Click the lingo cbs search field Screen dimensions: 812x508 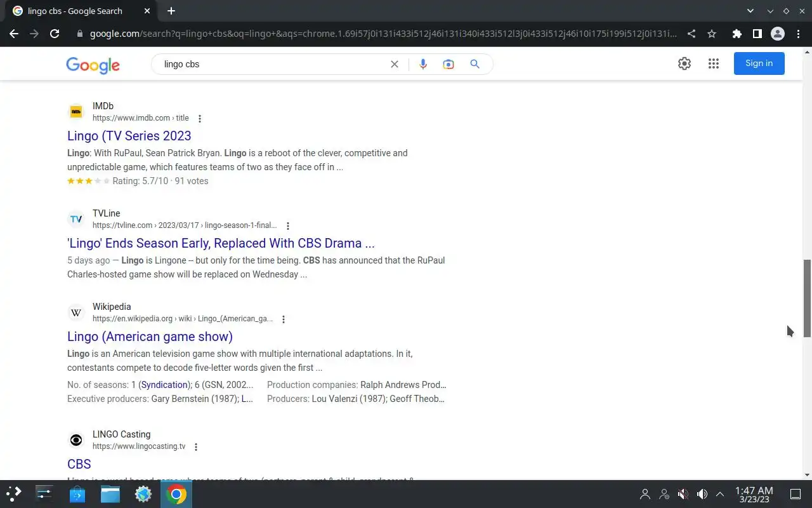pos(273,64)
